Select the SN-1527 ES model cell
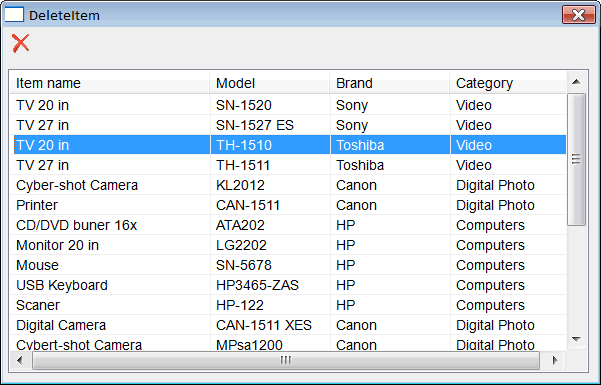This screenshot has height=385, width=601. (270, 125)
